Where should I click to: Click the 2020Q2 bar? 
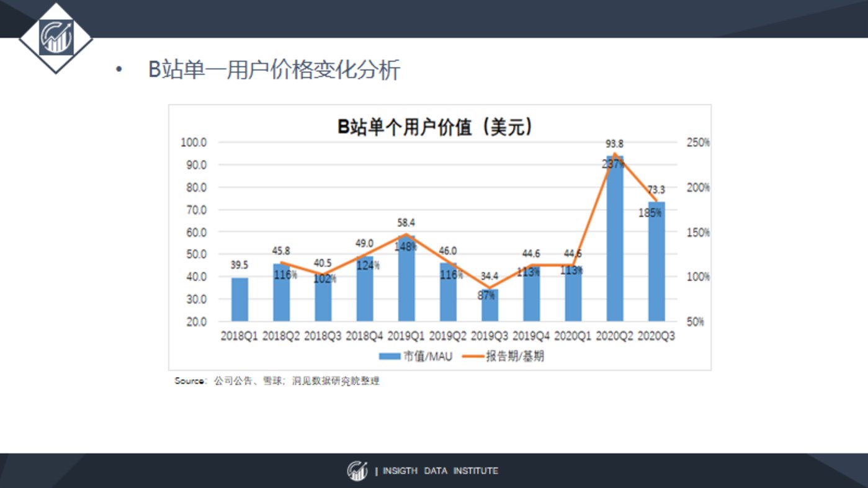click(614, 239)
